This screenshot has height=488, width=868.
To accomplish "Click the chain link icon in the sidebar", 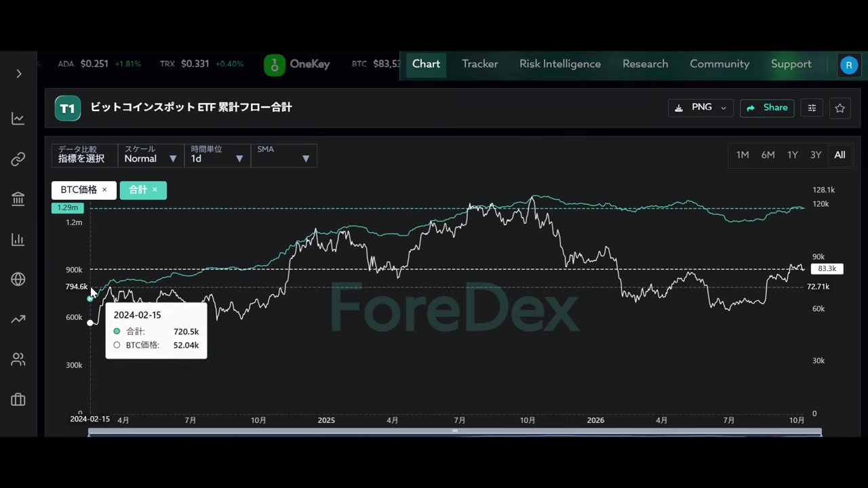I will pyautogui.click(x=18, y=159).
